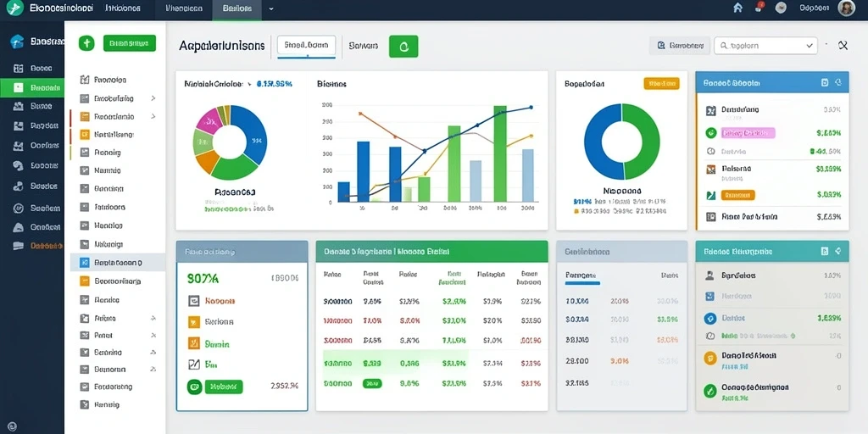This screenshot has height=434, width=868.
Task: Select the highlighted dark tab in top bar
Action: coord(237,9)
